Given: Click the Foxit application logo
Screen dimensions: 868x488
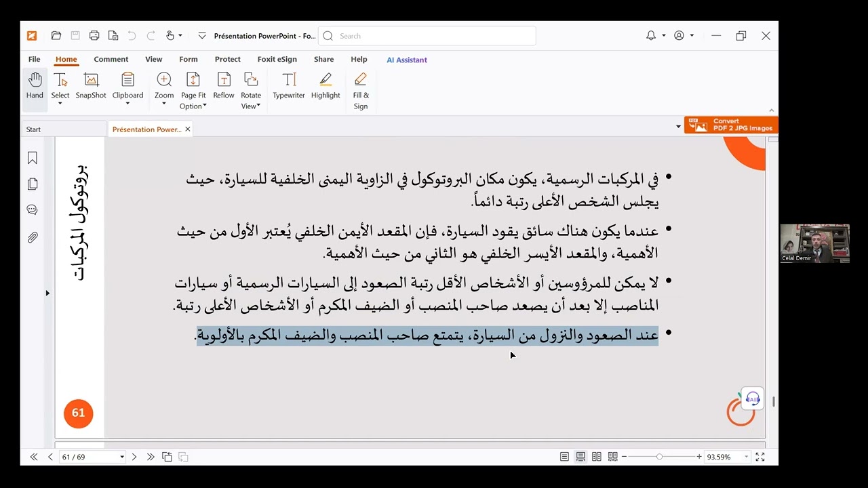Looking at the screenshot, I should click(x=32, y=36).
